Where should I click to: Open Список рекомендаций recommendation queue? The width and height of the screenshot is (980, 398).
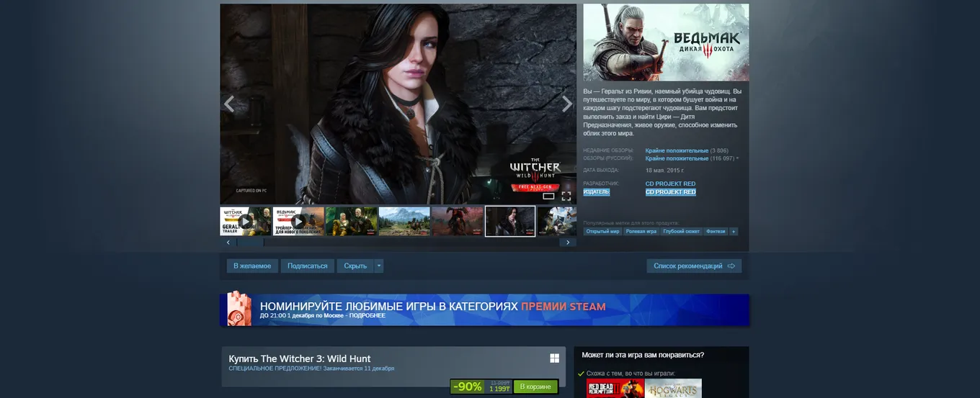click(x=694, y=266)
